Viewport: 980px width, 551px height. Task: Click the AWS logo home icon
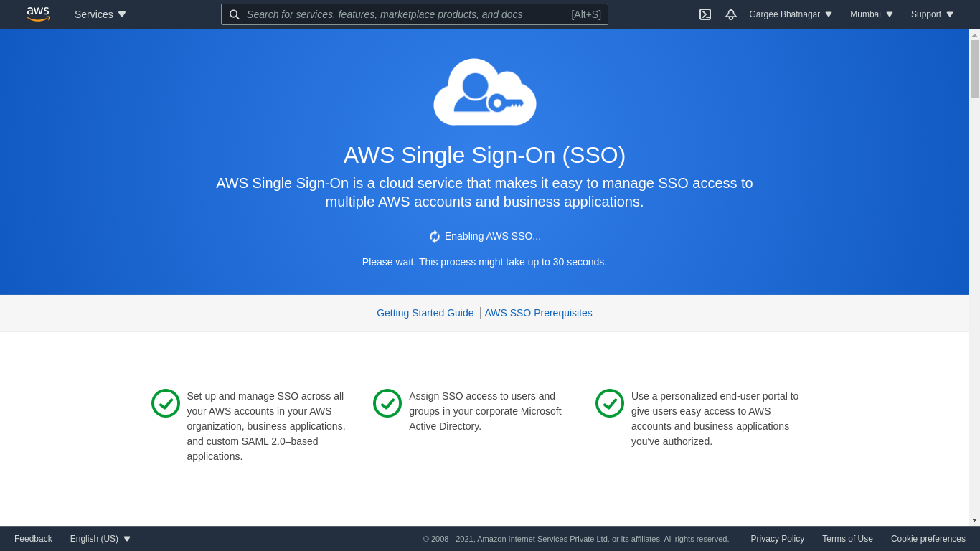click(38, 14)
